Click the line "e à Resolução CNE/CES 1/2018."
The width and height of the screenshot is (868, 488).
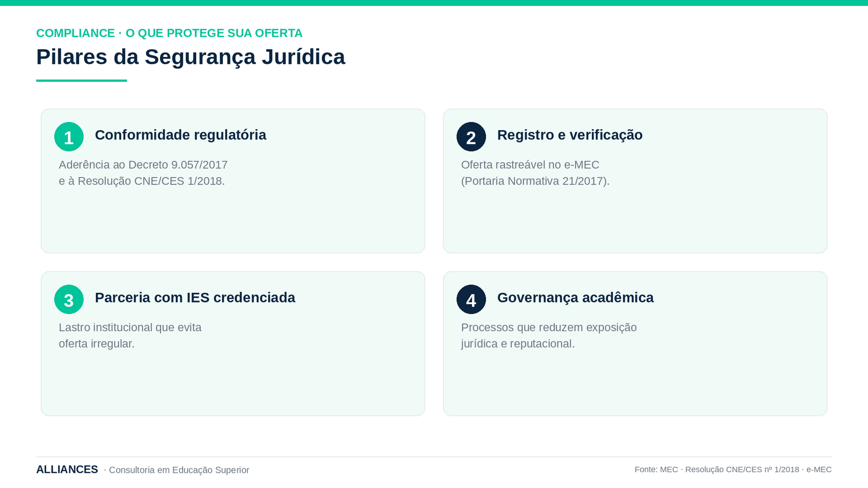[142, 181]
